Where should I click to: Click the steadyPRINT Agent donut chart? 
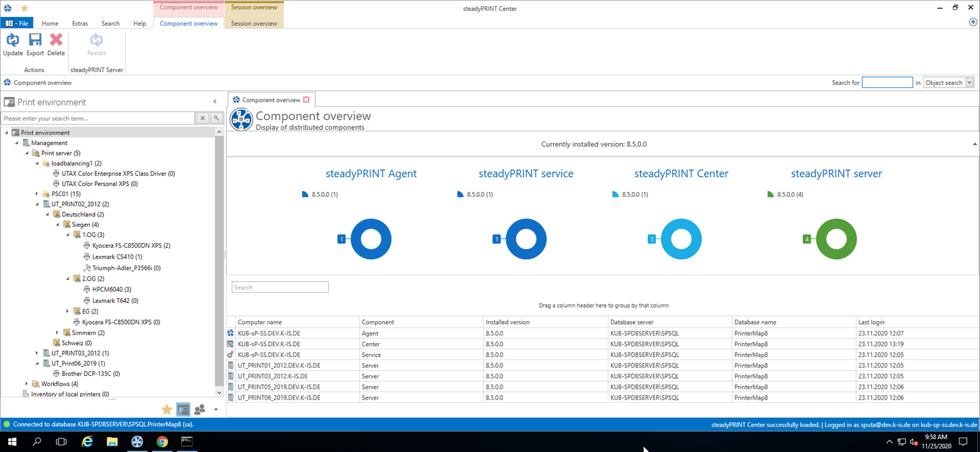tap(371, 239)
